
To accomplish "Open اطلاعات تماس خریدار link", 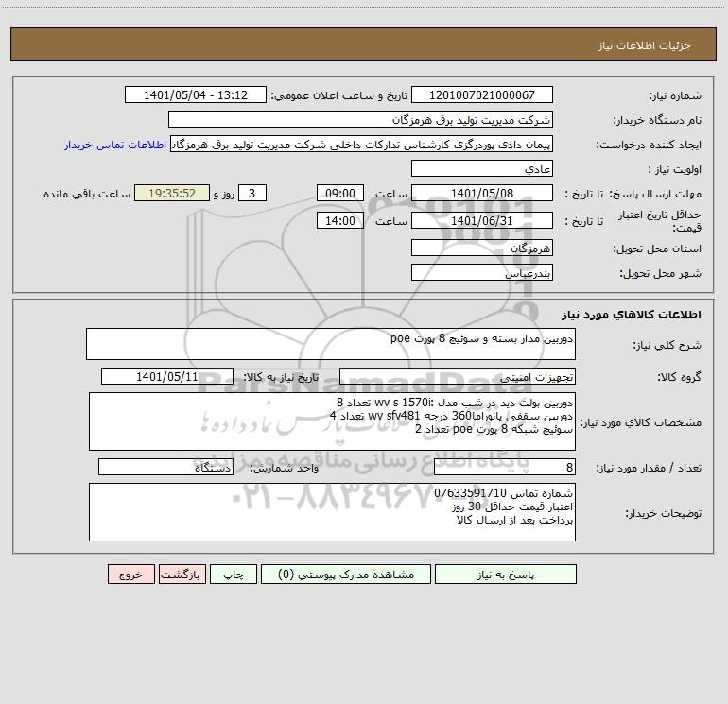I will pyautogui.click(x=115, y=145).
